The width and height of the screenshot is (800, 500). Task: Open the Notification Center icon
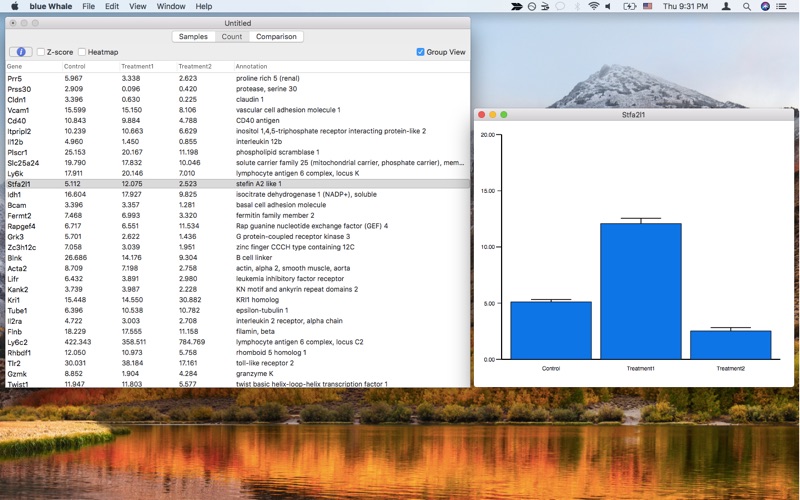point(781,7)
